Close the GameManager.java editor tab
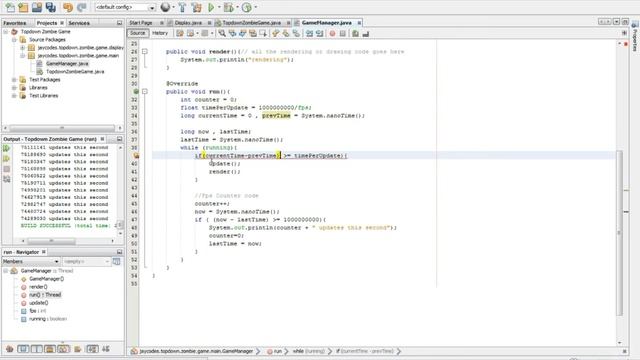Screen dimensions: 640x360 tap(359, 23)
